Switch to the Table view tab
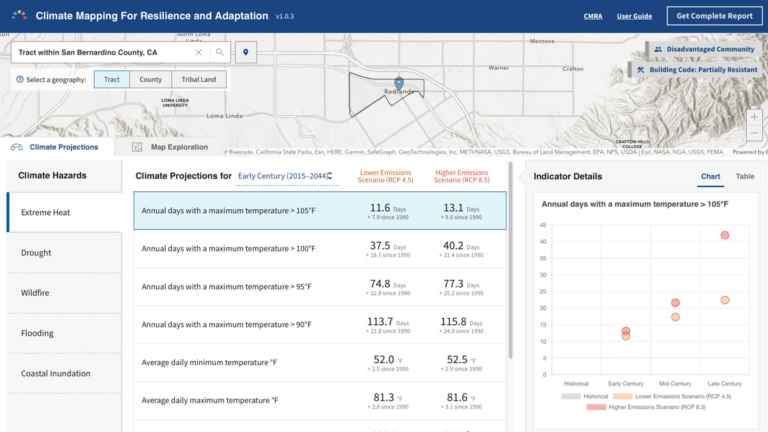 pyautogui.click(x=745, y=176)
